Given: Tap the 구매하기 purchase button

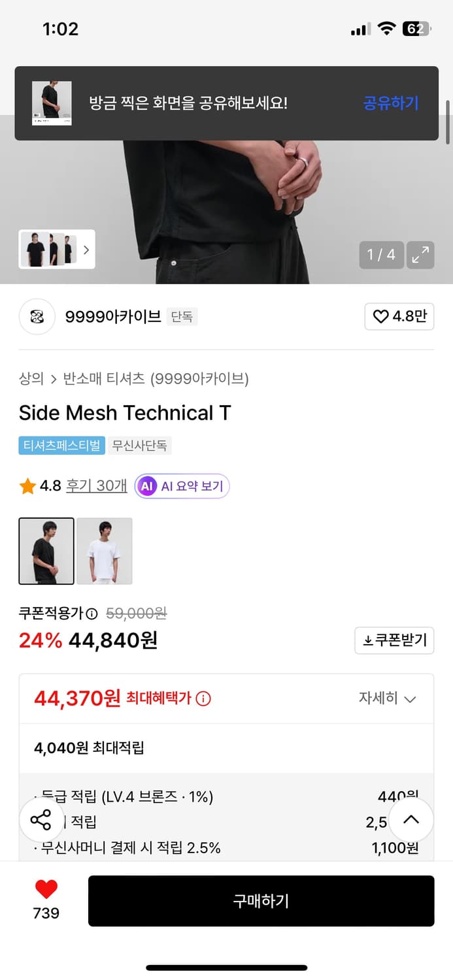Looking at the screenshot, I should pos(261,901).
